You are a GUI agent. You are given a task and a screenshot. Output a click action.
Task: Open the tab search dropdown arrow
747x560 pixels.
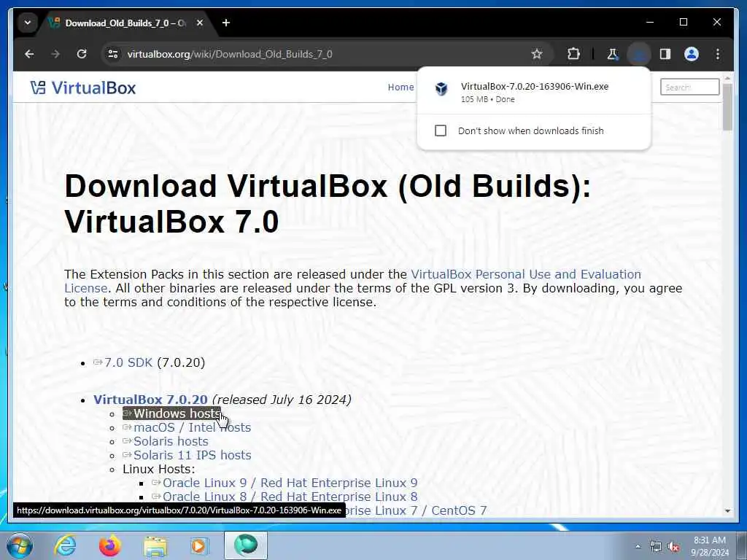tap(28, 23)
